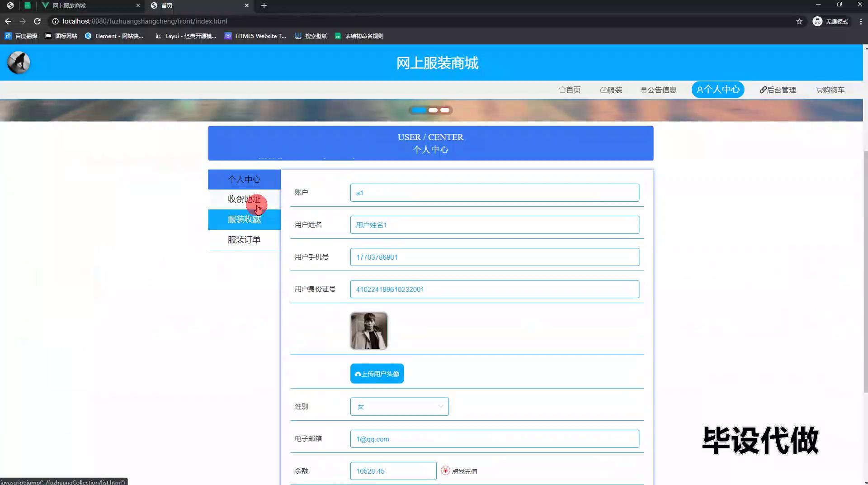Go back with the browser back arrow

(8, 21)
